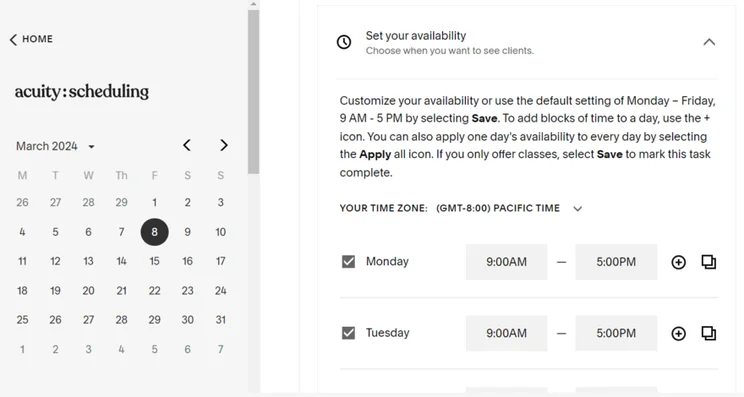Select March 17 on the calendar
The height and width of the screenshot is (397, 744).
221,261
